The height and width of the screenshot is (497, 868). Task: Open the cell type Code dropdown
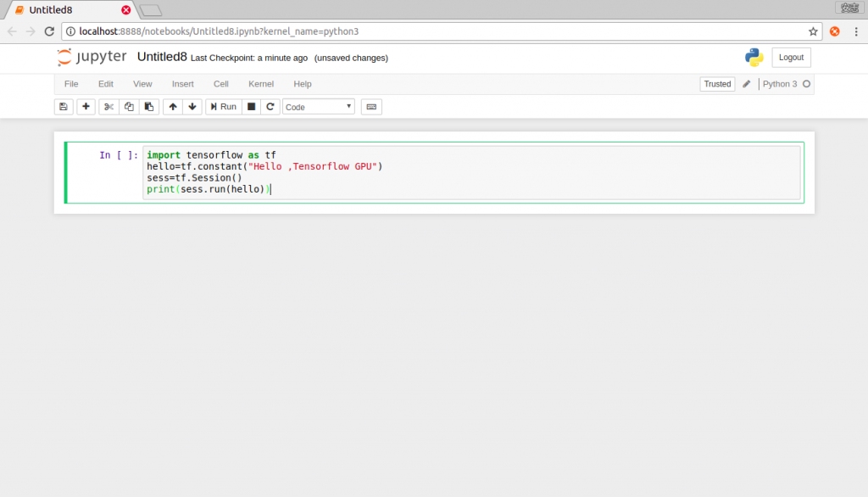point(319,107)
